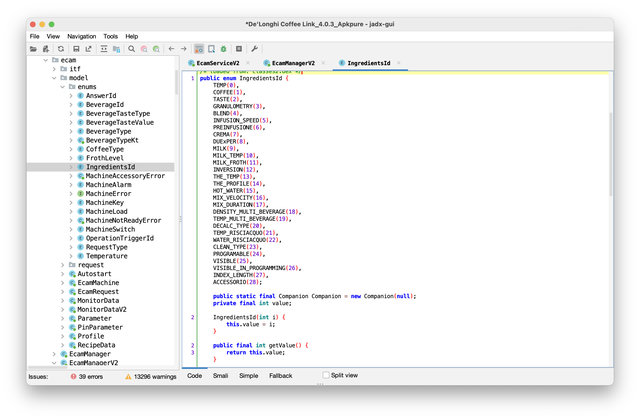
Task: Navigate forward with the right arrow icon
Action: pyautogui.click(x=184, y=49)
